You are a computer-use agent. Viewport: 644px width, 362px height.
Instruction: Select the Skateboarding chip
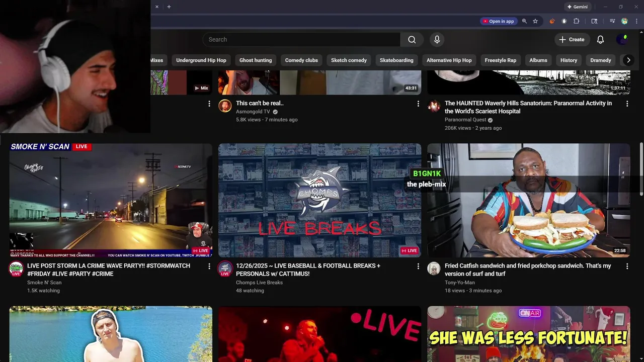[396, 60]
